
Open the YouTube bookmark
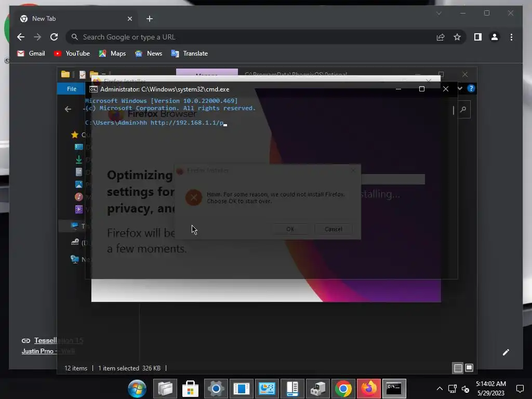pyautogui.click(x=72, y=54)
